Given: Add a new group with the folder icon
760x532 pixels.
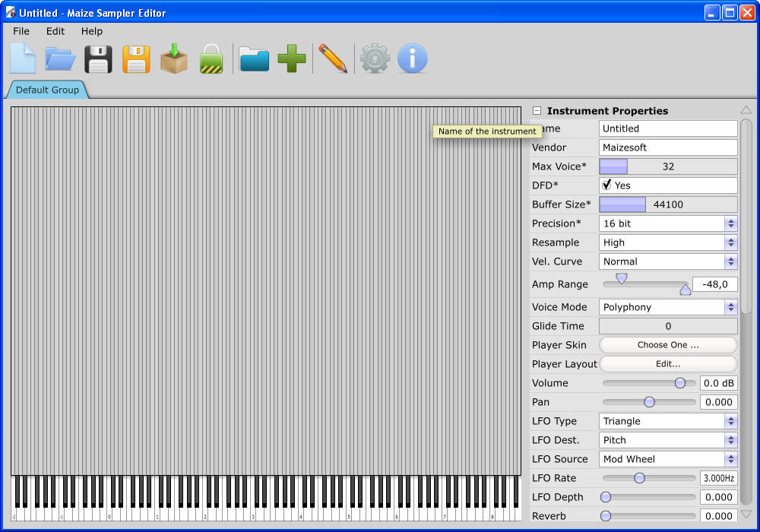Looking at the screenshot, I should (x=254, y=59).
